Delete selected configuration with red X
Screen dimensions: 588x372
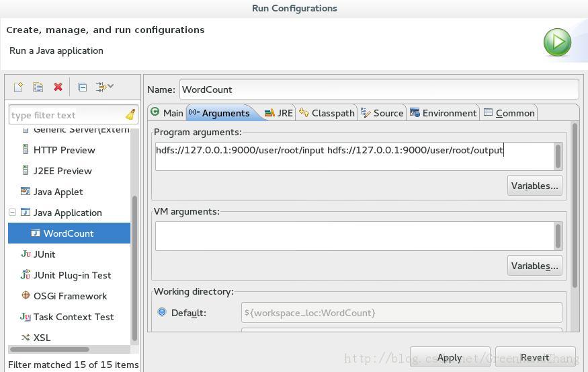point(58,87)
